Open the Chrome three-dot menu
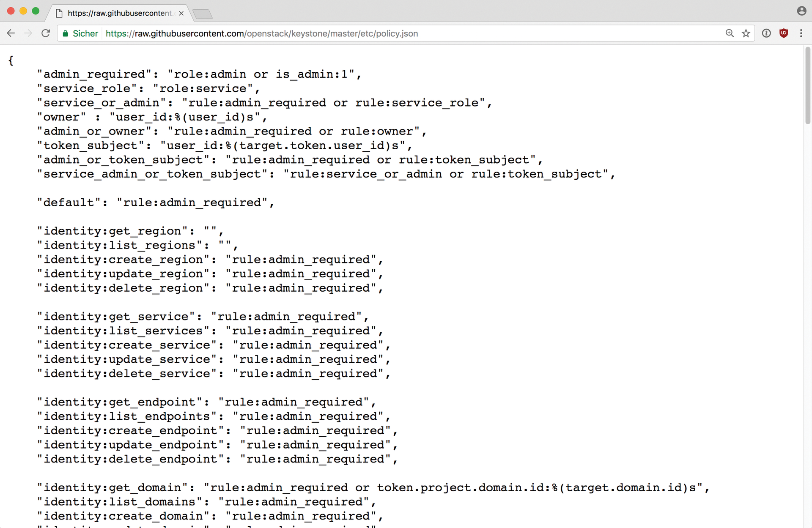812x528 pixels. (801, 33)
